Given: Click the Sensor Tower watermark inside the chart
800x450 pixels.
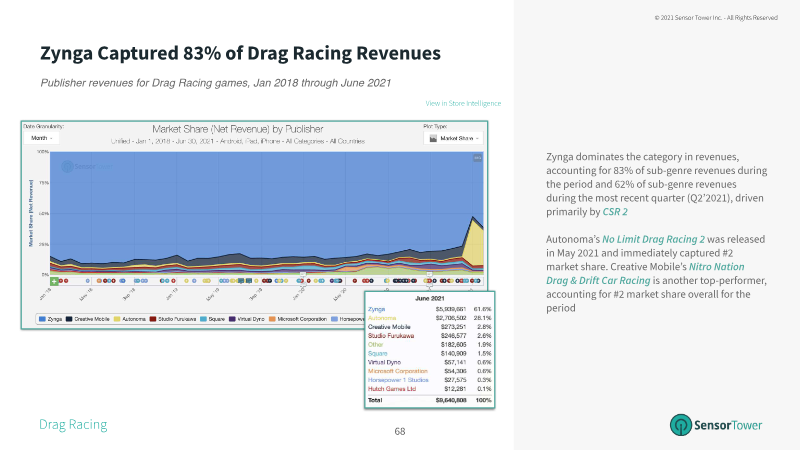Looking at the screenshot, I should coord(87,166).
